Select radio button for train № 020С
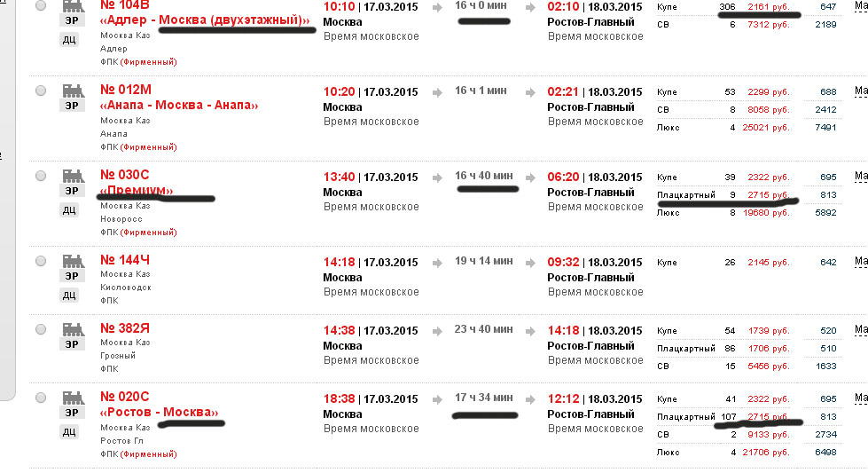868x473 pixels. click(x=41, y=398)
